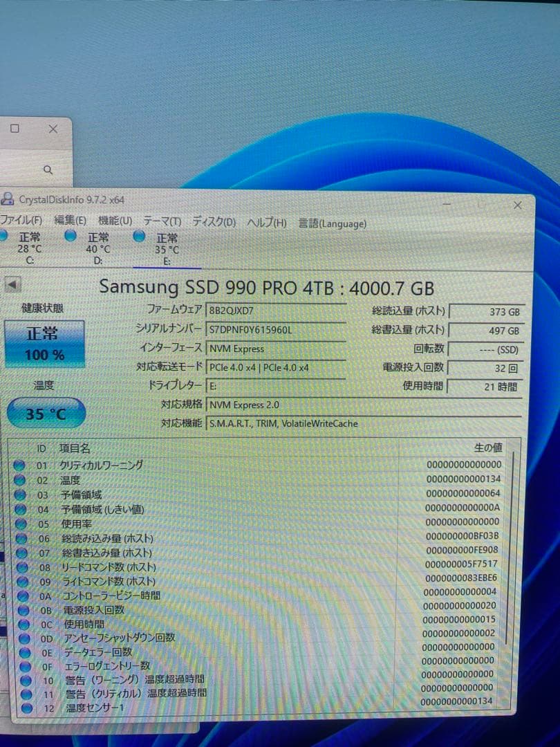Select raw value 0000000083EBE6
Image resolution: width=560 pixels, height=747 pixels.
(x=461, y=578)
